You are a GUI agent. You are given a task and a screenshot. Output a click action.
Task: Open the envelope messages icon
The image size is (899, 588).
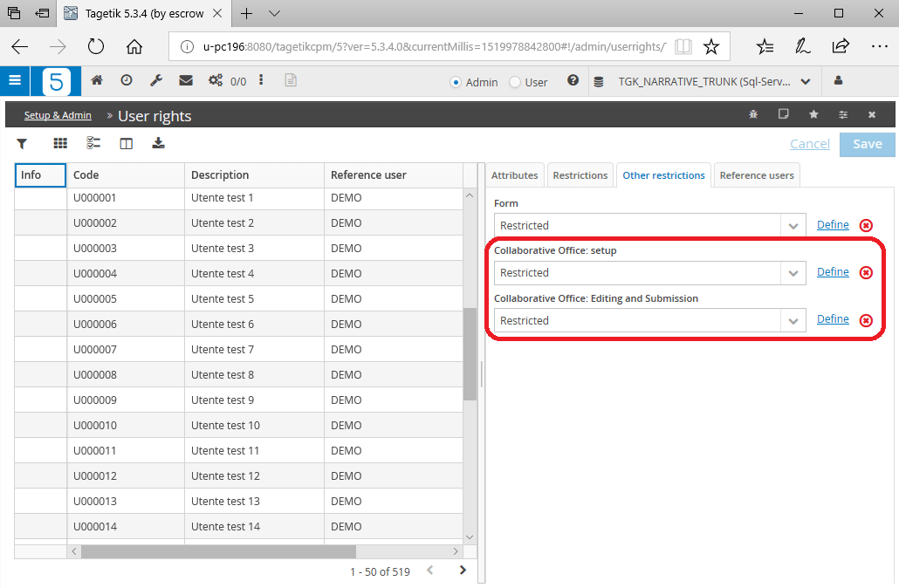[186, 81]
